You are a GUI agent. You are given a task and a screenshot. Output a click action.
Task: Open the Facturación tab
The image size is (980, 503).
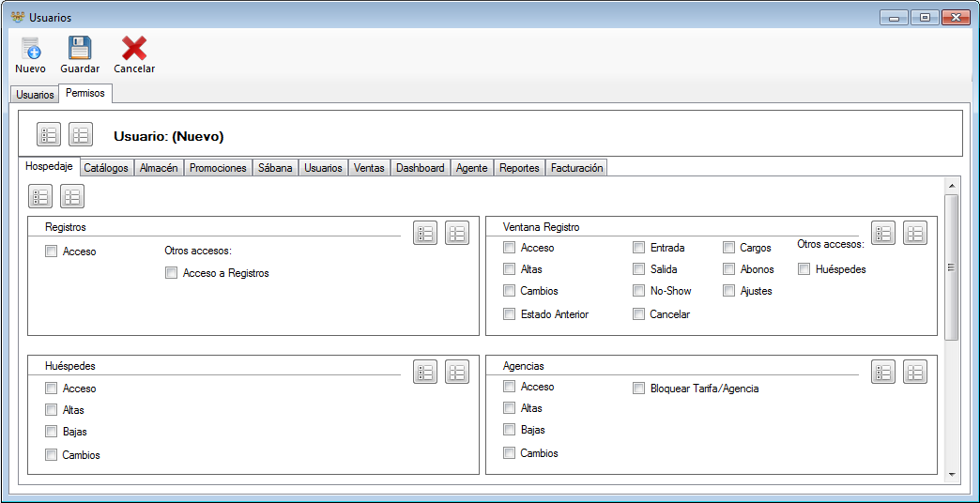(x=577, y=168)
